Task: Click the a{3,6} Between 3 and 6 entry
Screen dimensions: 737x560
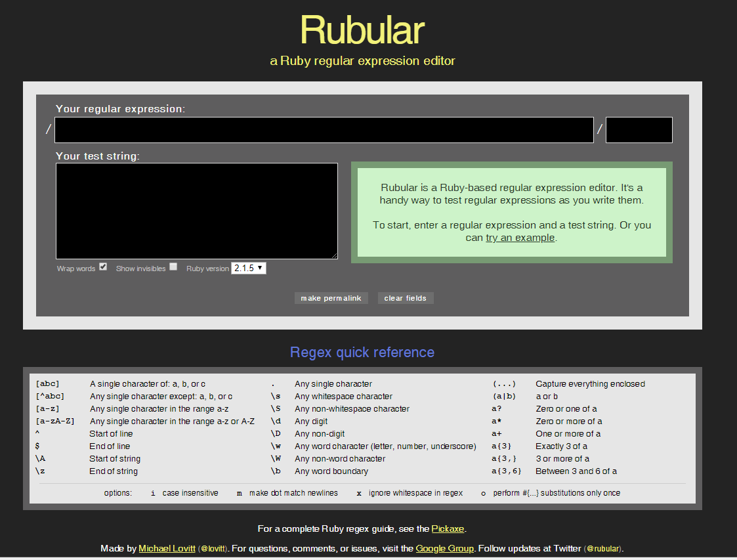Action: (x=554, y=471)
